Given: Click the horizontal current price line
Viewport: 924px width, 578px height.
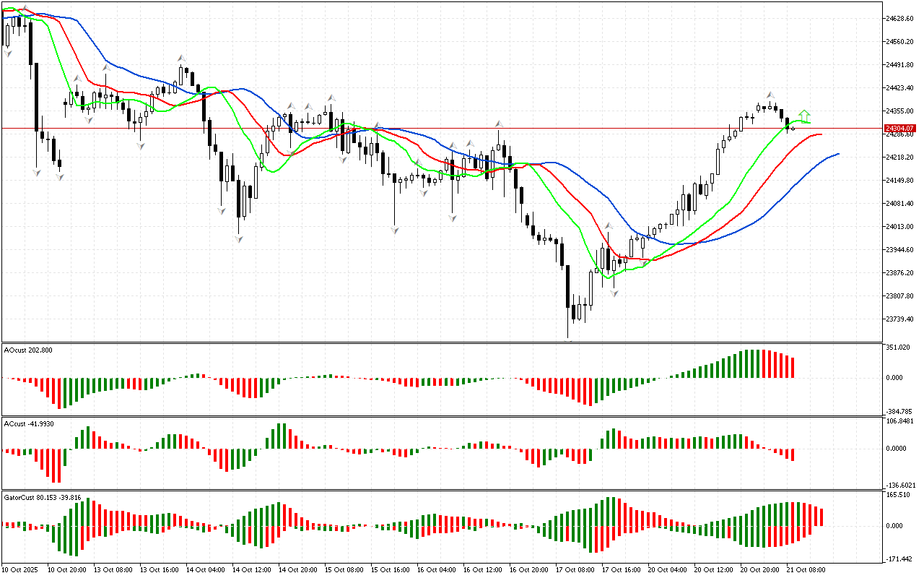Looking at the screenshot, I should click(x=433, y=129).
